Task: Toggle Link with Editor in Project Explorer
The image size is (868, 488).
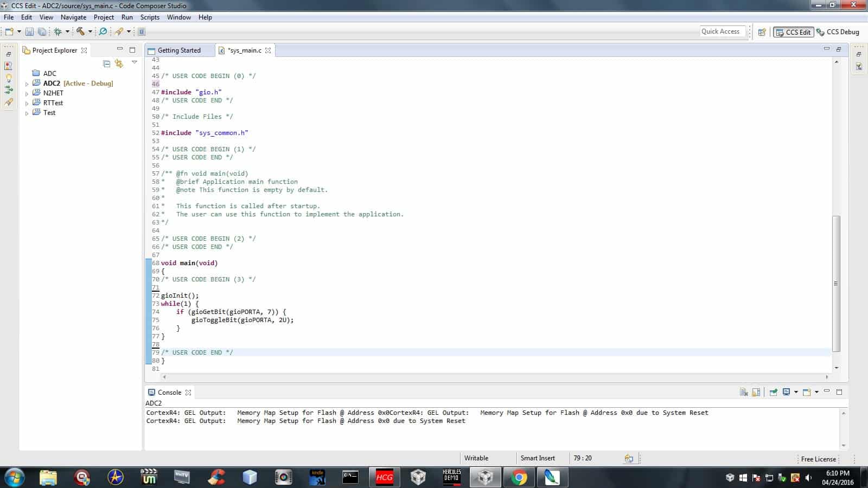Action: click(119, 64)
